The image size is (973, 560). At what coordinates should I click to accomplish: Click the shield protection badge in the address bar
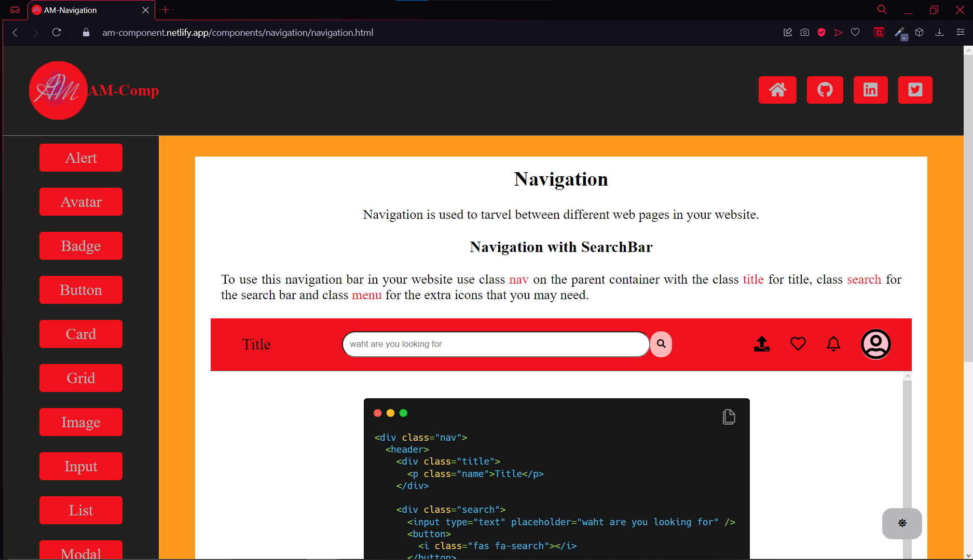pyautogui.click(x=821, y=32)
